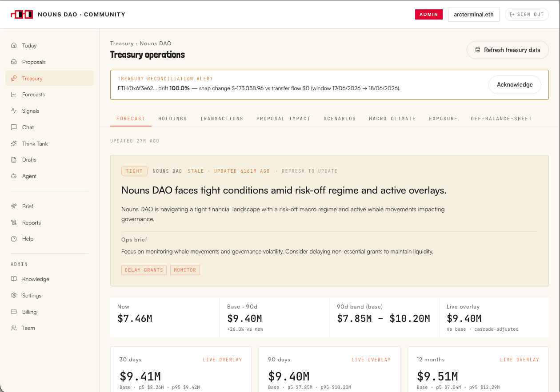Switch to the Holdings tab
Image resolution: width=560 pixels, height=392 pixels.
(172, 119)
